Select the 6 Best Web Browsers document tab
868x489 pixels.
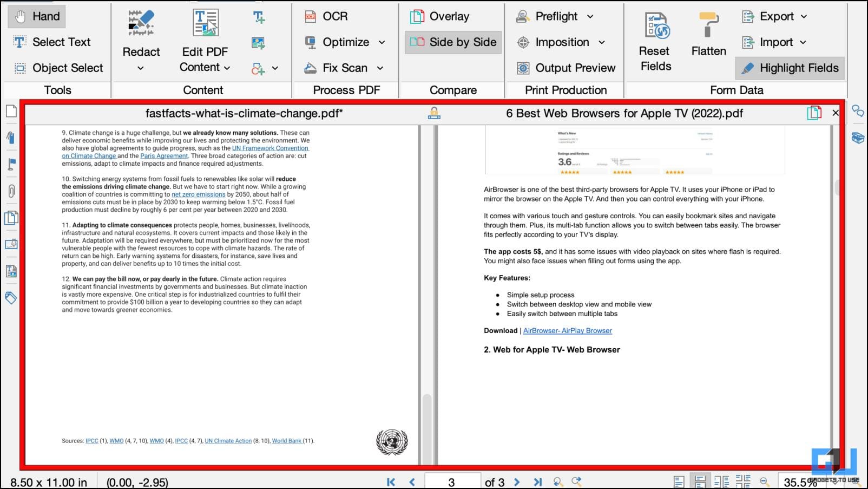point(624,113)
